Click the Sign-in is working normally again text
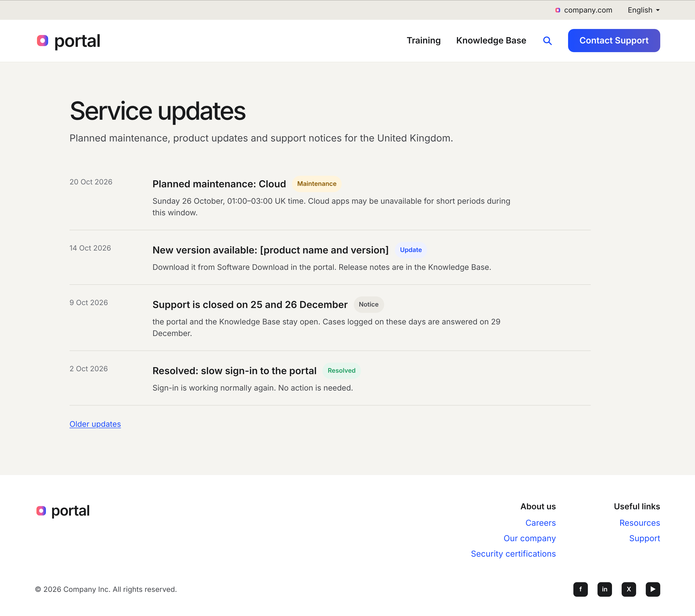 [253, 388]
